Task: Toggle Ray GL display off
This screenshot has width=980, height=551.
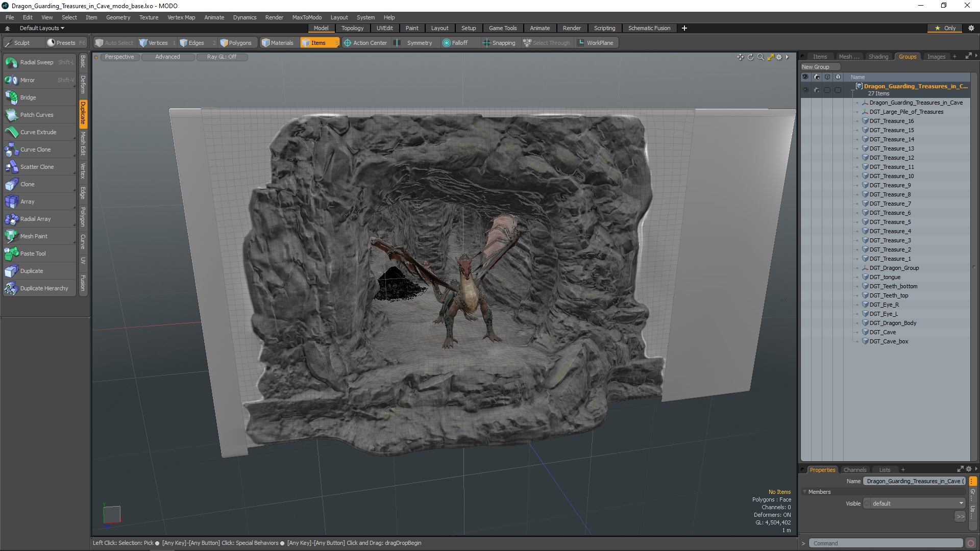Action: (221, 57)
